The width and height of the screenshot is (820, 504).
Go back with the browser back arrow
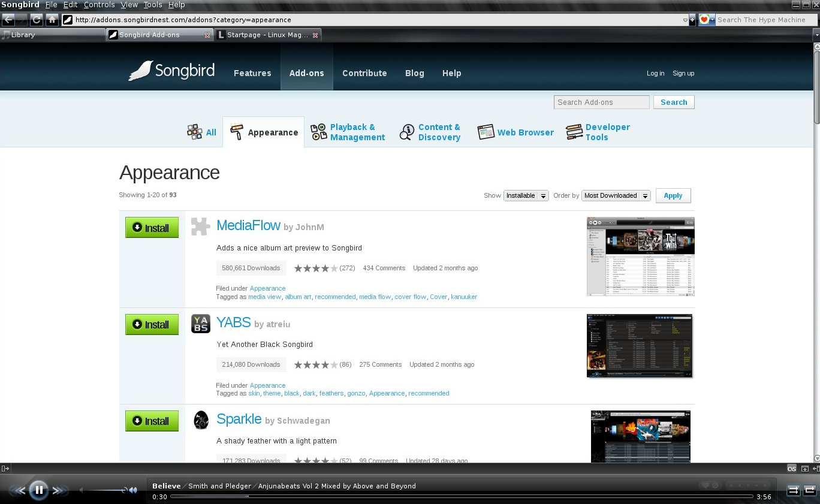tap(8, 20)
